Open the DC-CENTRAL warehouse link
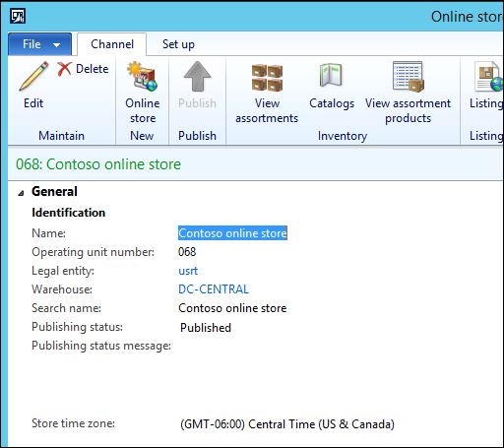This screenshot has width=504, height=448. coord(214,289)
